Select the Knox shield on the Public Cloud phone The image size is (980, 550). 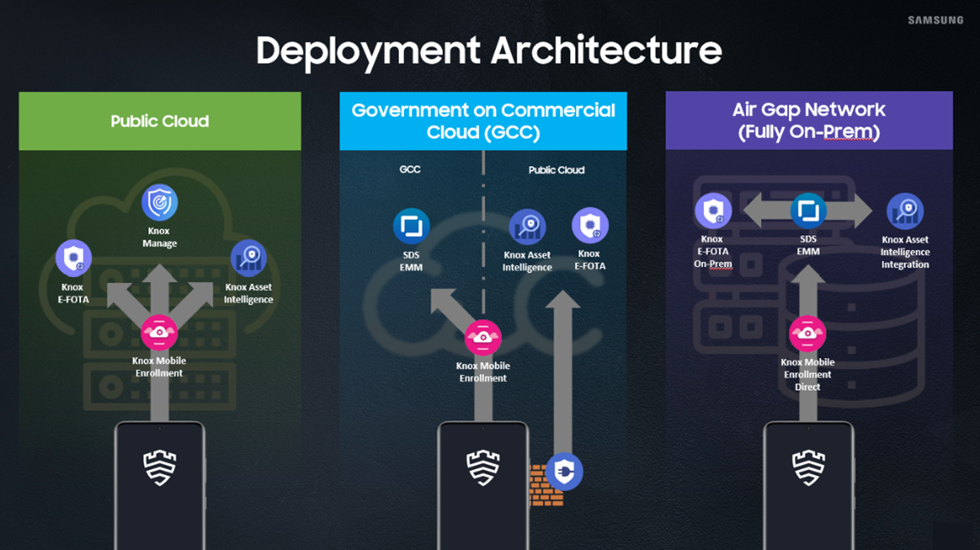160,467
